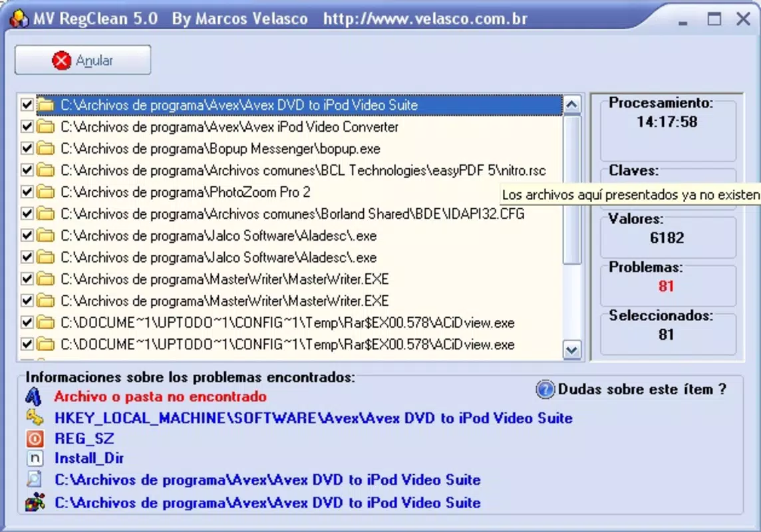Click the Procesamiento time '14:17:58'
The width and height of the screenshot is (761, 532).
[x=667, y=122]
